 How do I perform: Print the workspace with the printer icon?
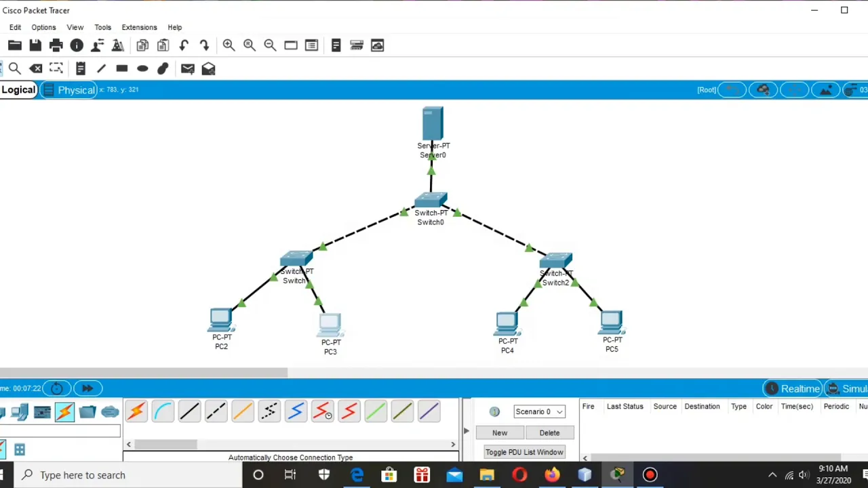(56, 45)
